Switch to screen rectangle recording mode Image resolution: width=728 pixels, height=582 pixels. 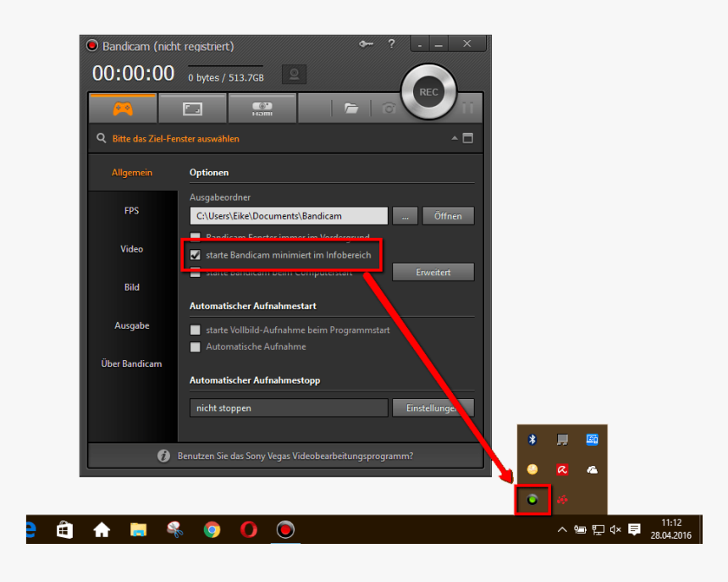193,108
